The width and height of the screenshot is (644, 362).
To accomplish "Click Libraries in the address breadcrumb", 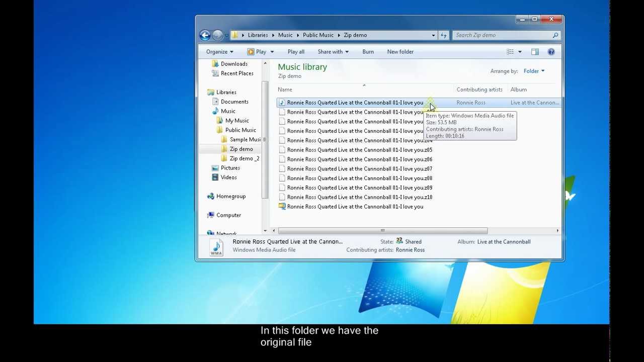I will (258, 35).
